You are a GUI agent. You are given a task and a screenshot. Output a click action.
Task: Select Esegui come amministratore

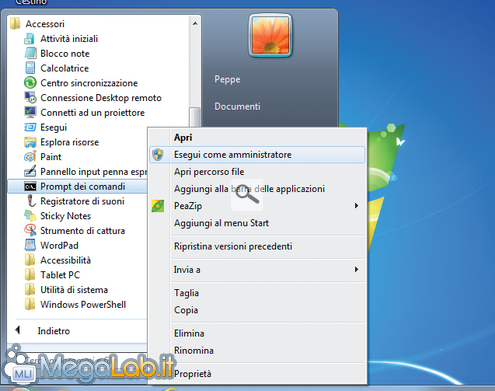pos(257,155)
